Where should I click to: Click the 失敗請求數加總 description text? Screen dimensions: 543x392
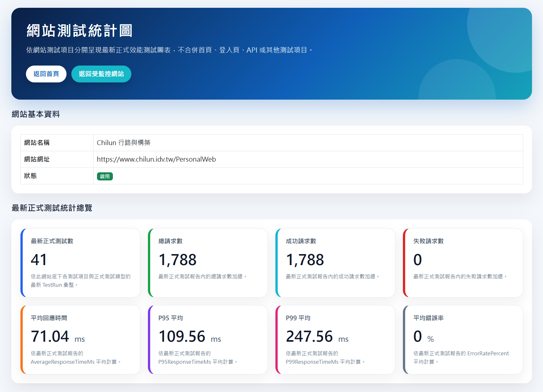[460, 276]
